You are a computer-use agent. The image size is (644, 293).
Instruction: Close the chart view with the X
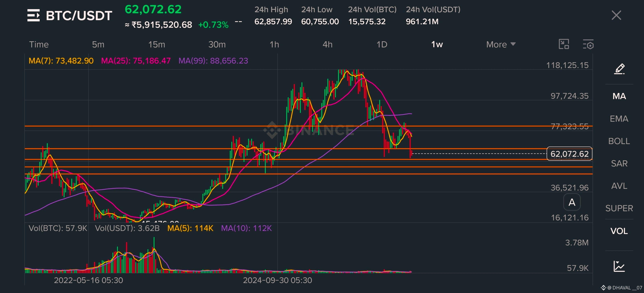click(x=616, y=15)
